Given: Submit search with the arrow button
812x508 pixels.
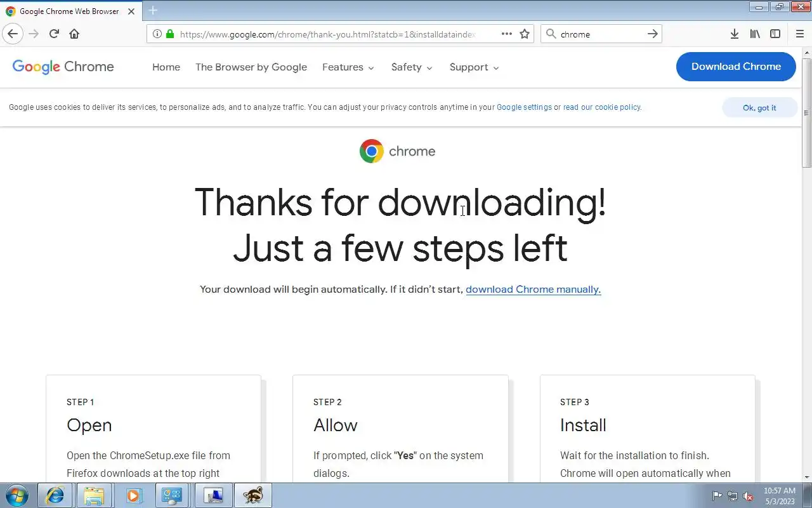Looking at the screenshot, I should [653, 34].
